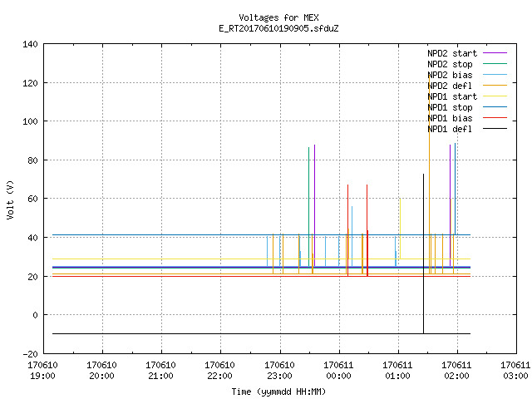Screen dimensions: 532x399
Task: Click the 'Volt (V)' y-axis label
Action: (x=10, y=199)
